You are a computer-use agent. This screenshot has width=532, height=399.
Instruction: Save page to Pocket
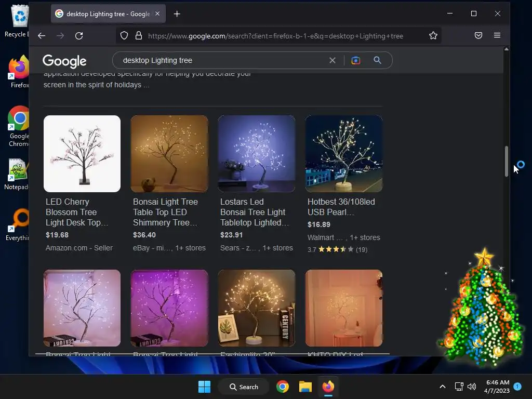(x=478, y=35)
